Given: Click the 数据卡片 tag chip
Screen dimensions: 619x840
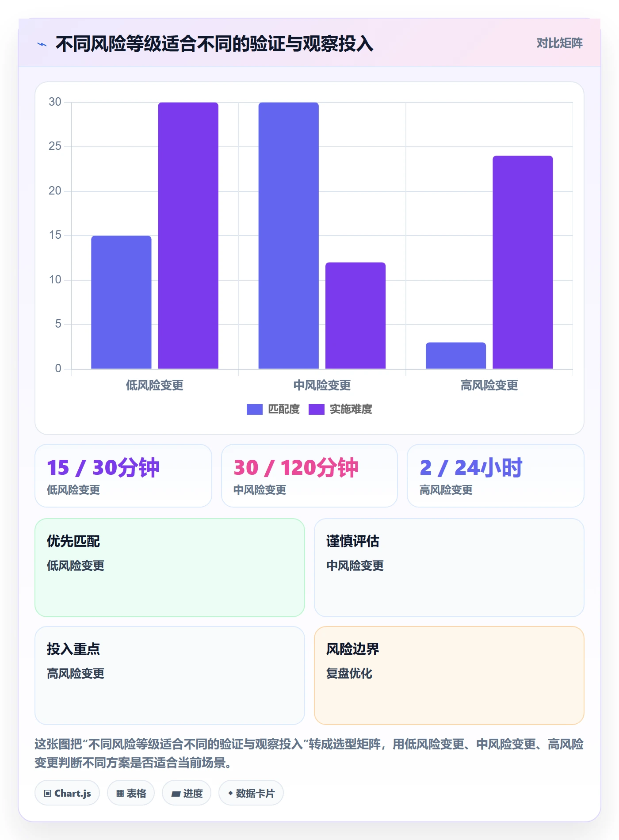Looking at the screenshot, I should (251, 793).
